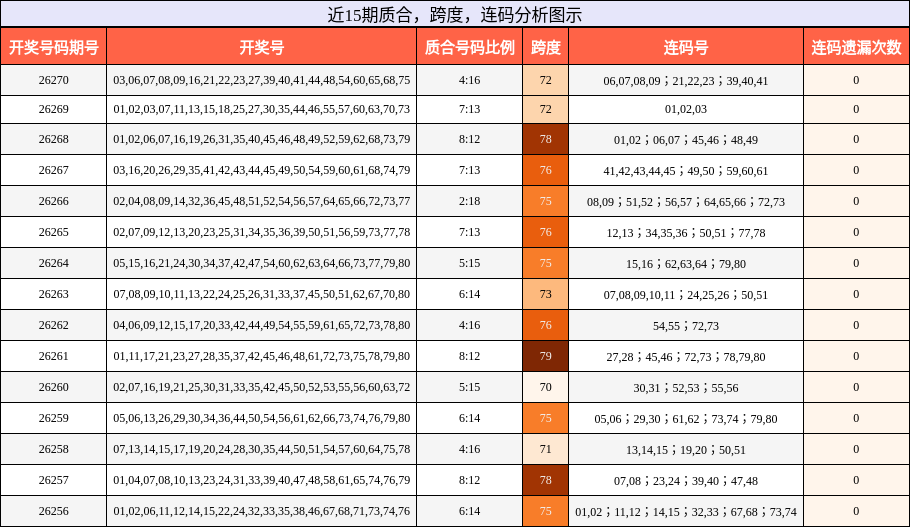
Task: Click the span cell 72 for issue 26270
Action: coord(546,80)
